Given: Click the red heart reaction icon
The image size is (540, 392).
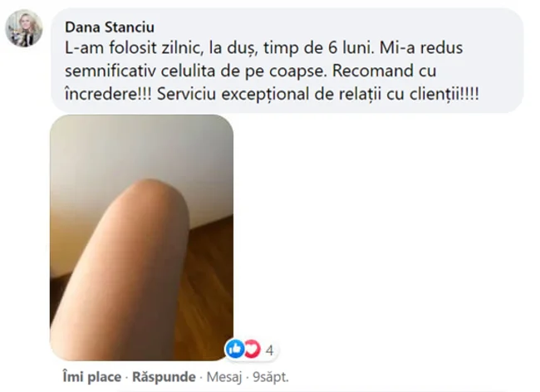Looking at the screenshot, I should point(253,349).
